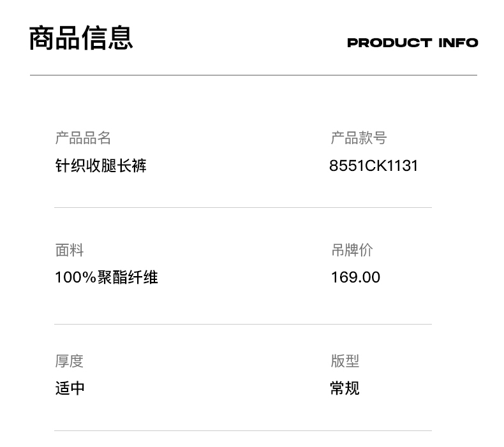This screenshot has height=447, width=504.
Task: Click the product name 针织收腿长裤
Action: 101,166
